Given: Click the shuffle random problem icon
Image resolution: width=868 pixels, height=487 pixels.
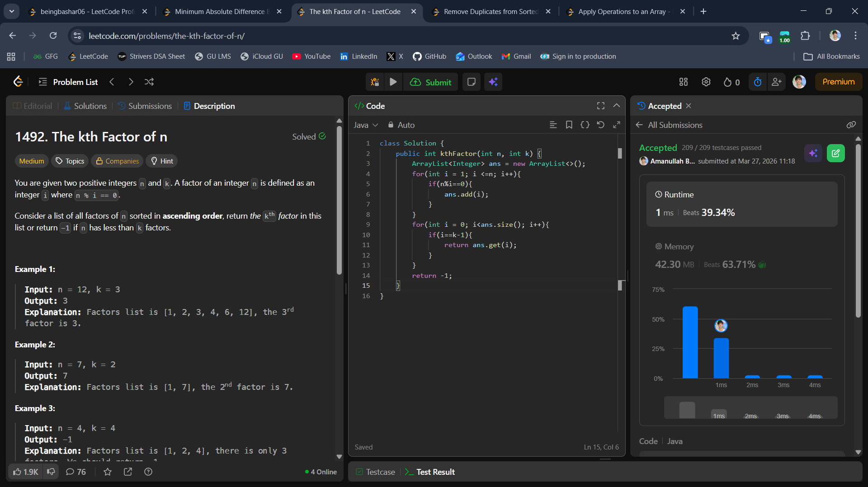Looking at the screenshot, I should [149, 82].
